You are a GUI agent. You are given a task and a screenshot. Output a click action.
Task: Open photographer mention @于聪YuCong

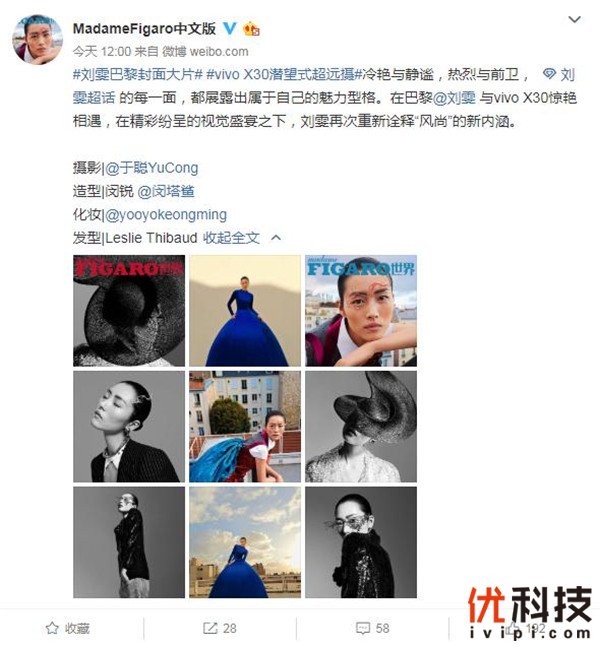point(152,168)
